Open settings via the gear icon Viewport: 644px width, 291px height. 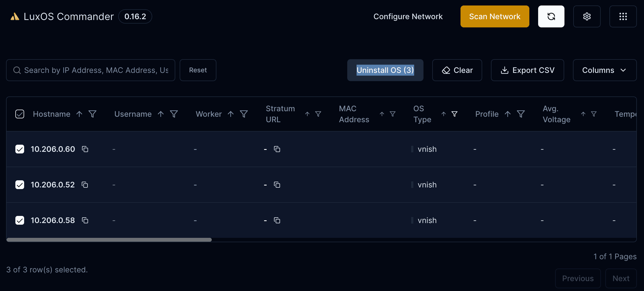[587, 16]
